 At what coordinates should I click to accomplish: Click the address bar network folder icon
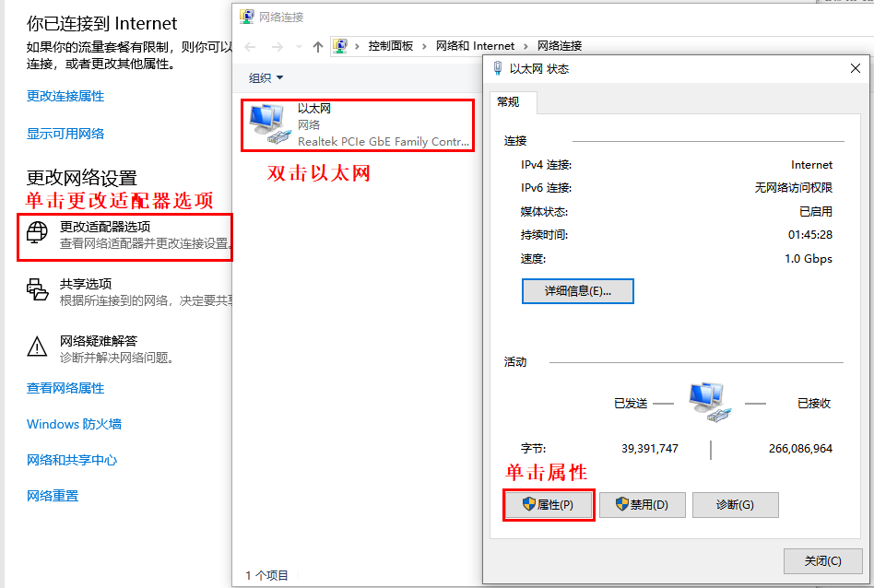340,46
